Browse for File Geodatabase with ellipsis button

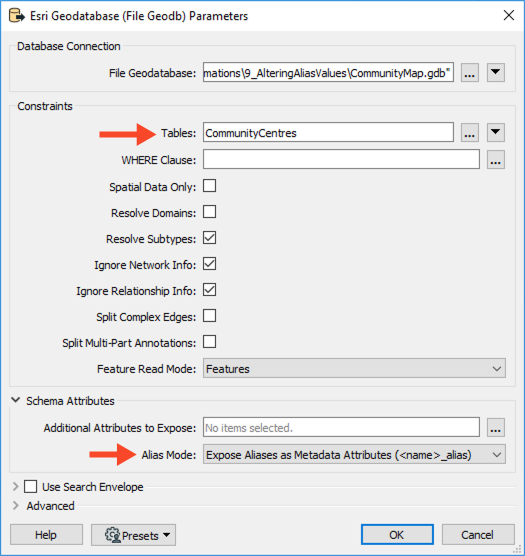[x=469, y=73]
